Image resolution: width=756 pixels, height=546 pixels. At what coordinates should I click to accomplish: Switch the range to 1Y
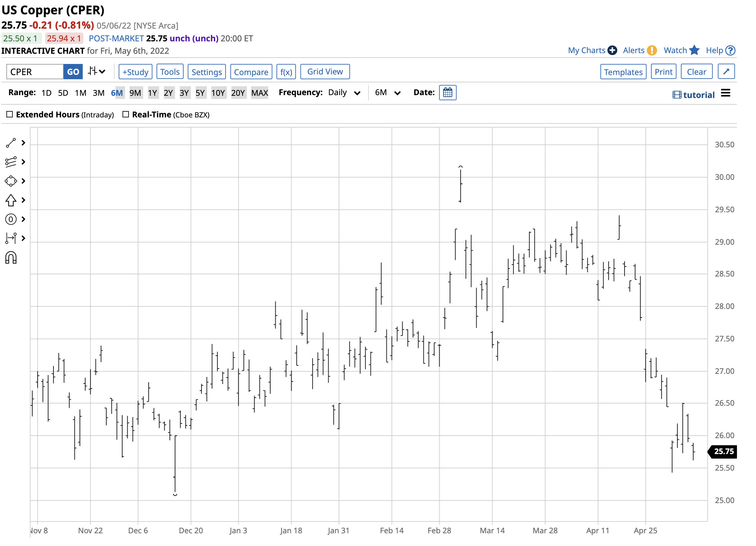click(153, 93)
